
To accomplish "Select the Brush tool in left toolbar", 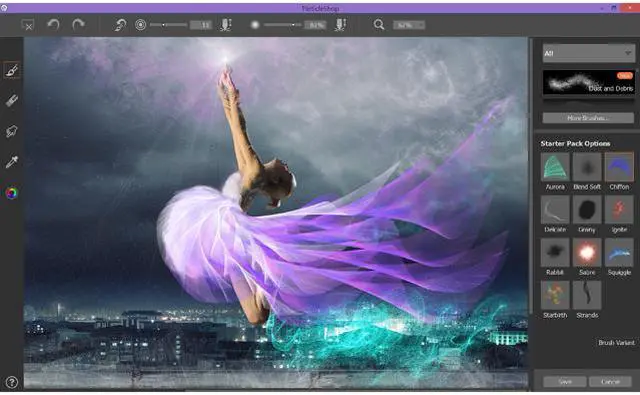I will coord(11,71).
